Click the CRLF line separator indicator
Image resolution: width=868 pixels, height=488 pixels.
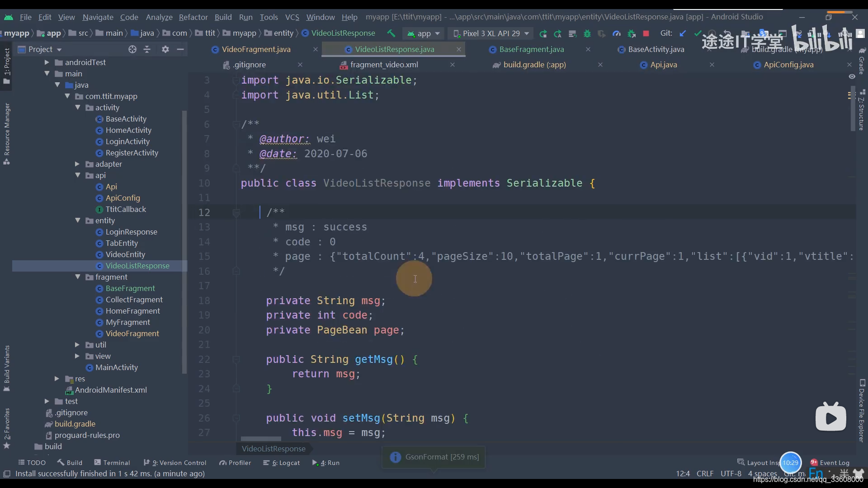click(705, 474)
